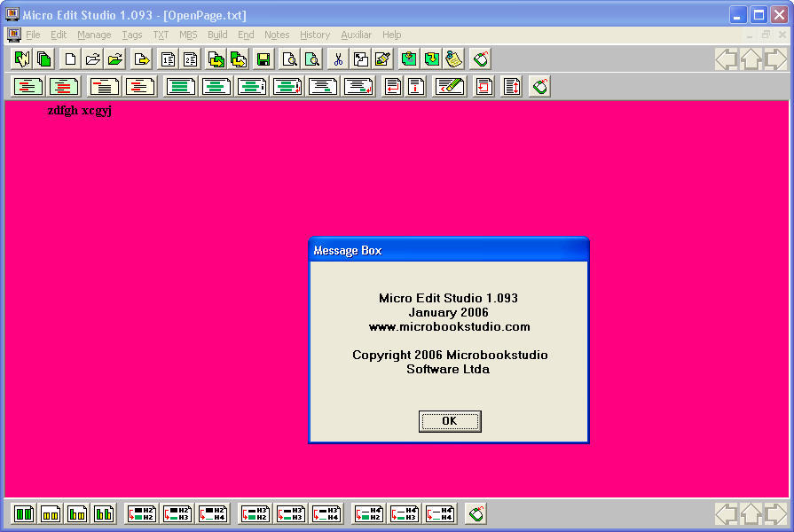Screen dimensions: 794x532
Task: Create a new blank page
Action: [x=70, y=59]
